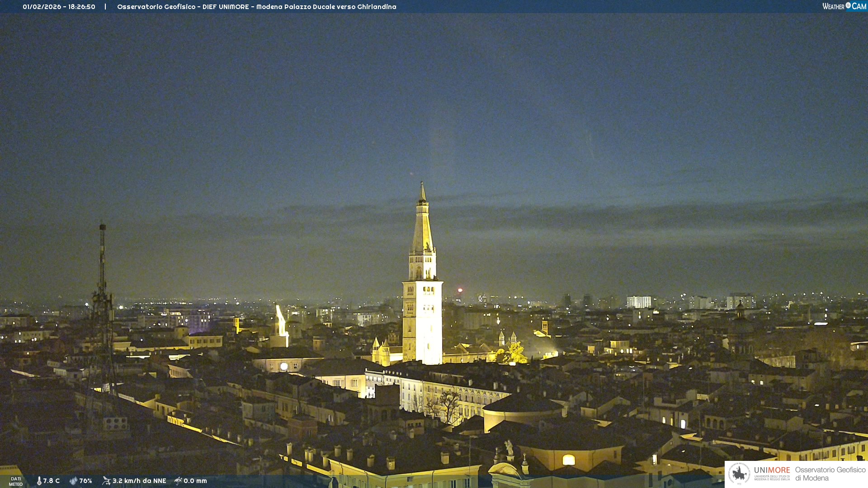
Task: Open the DATI METEO label
Action: tap(16, 481)
